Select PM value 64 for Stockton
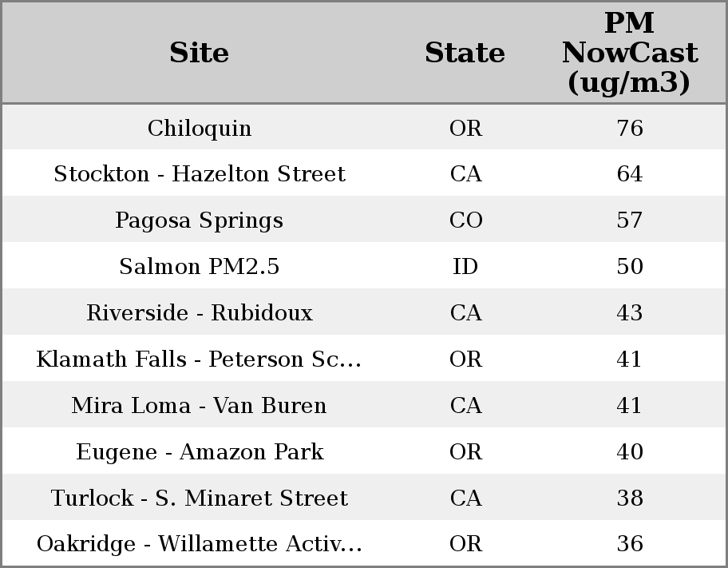This screenshot has width=728, height=568. click(629, 174)
